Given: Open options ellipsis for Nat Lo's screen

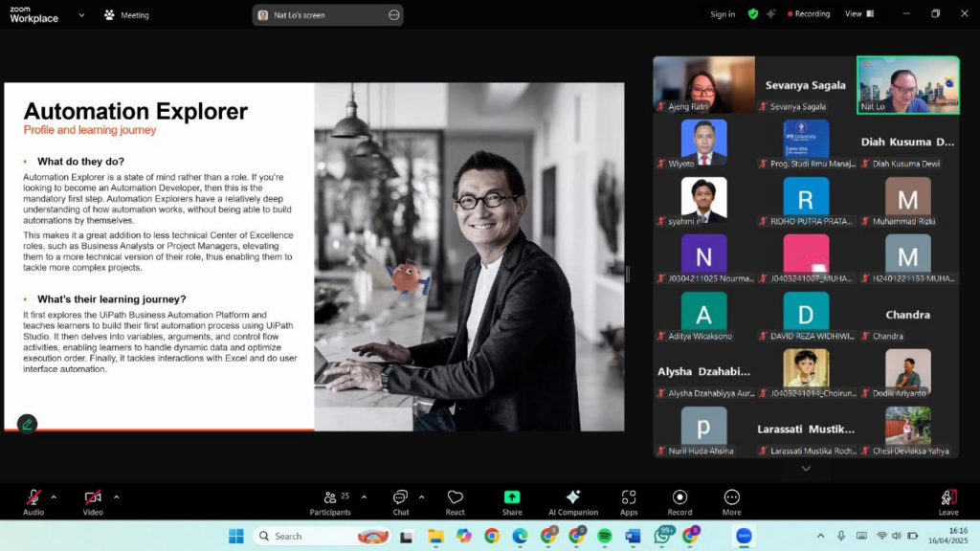Looking at the screenshot, I should click(393, 15).
